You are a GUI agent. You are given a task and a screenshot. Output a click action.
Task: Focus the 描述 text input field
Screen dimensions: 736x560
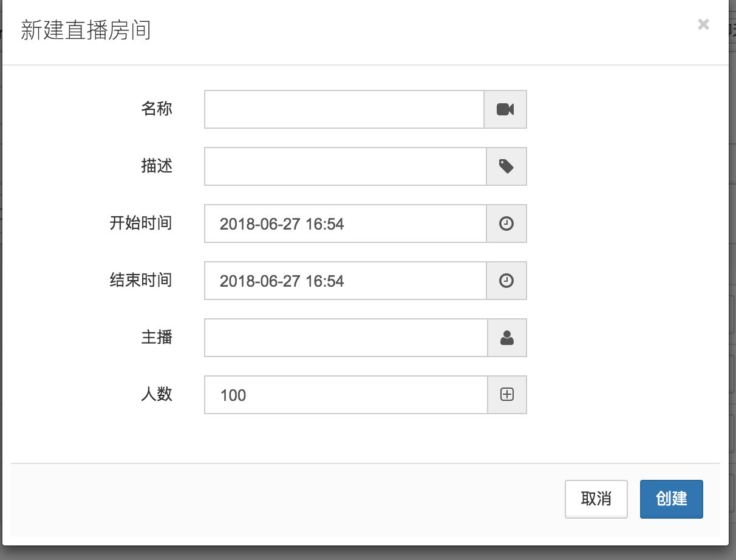[346, 166]
